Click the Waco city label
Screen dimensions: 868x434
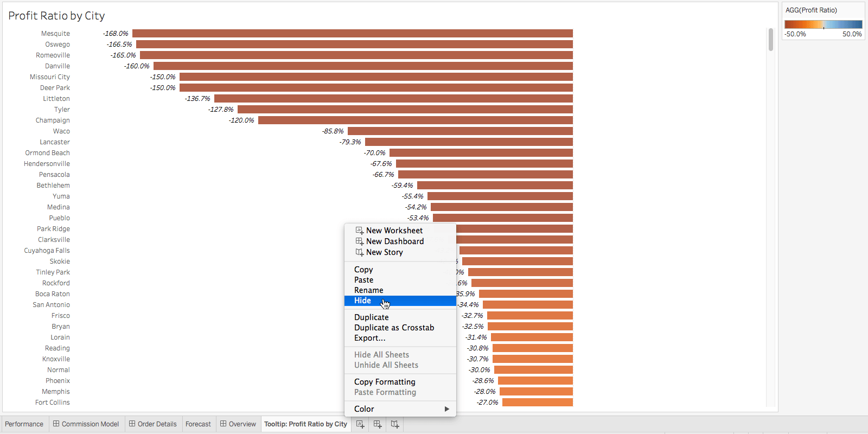click(x=61, y=131)
